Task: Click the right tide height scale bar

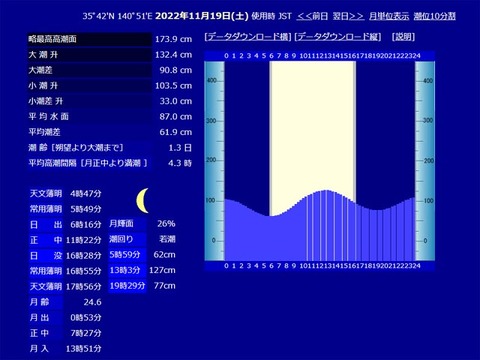Action: click(425, 161)
